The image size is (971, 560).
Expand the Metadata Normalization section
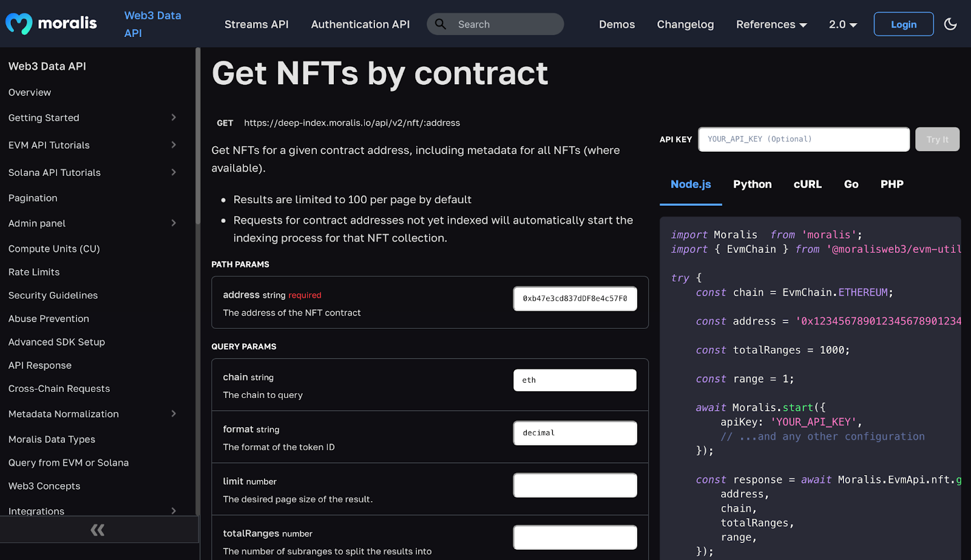point(174,414)
